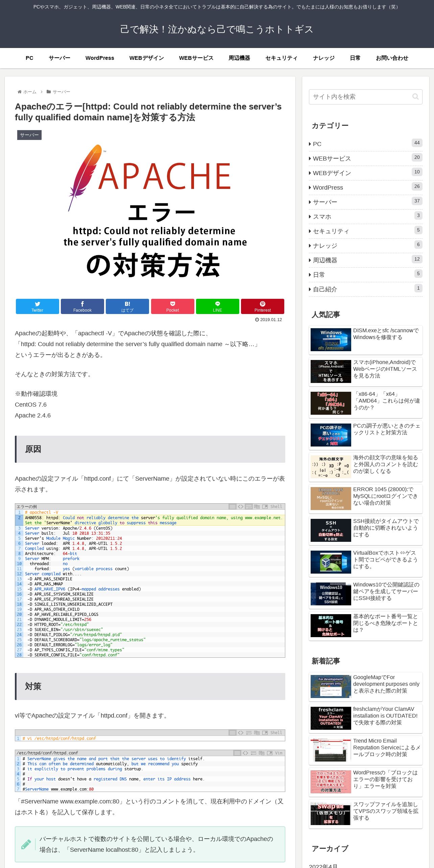The height and width of the screenshot is (868, 434).
Task: Toggle line numbers in エラーの例 code block
Action: point(232,506)
